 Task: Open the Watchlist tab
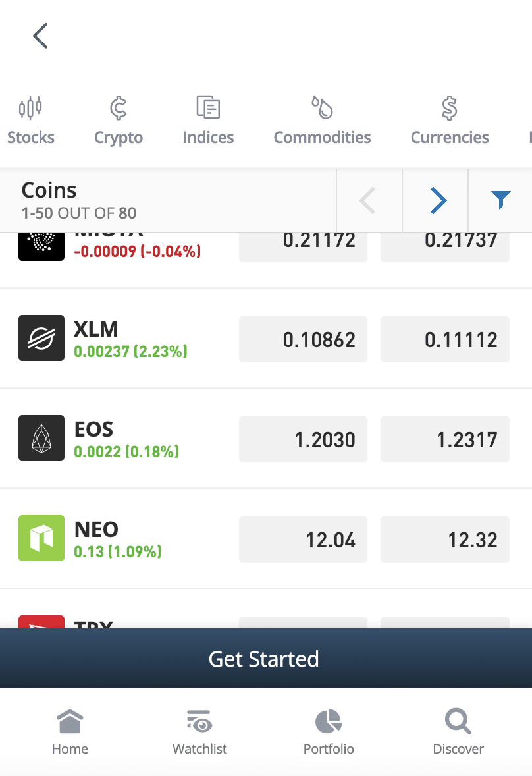[199, 732]
